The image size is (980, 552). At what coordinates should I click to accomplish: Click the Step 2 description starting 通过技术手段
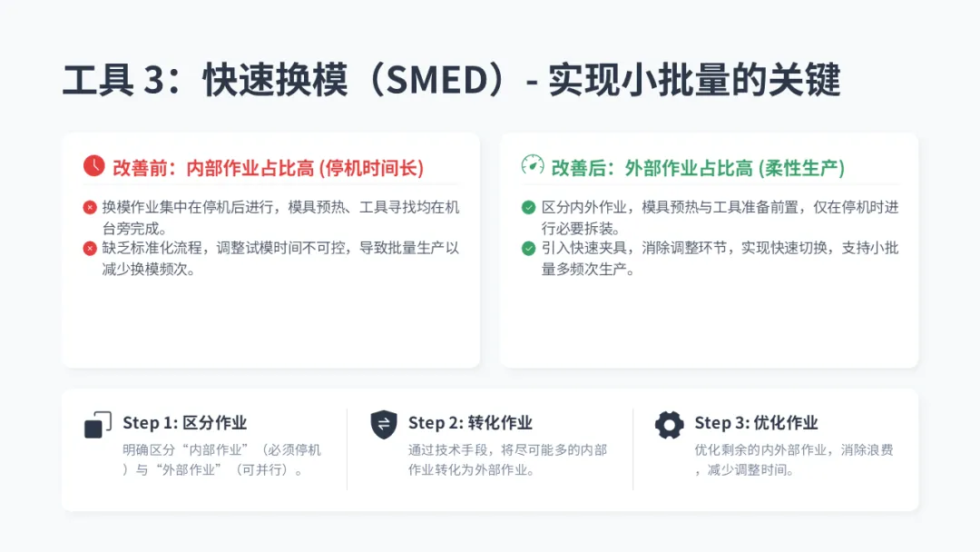point(507,459)
